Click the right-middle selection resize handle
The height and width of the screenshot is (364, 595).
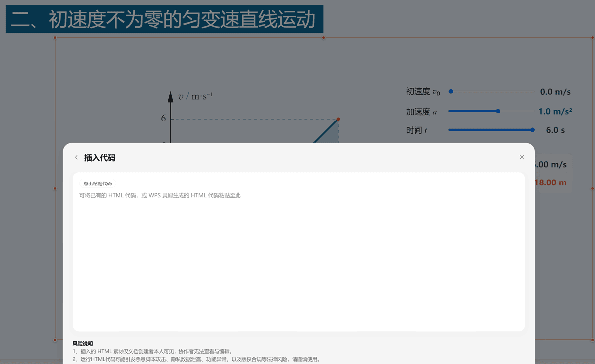coord(592,188)
